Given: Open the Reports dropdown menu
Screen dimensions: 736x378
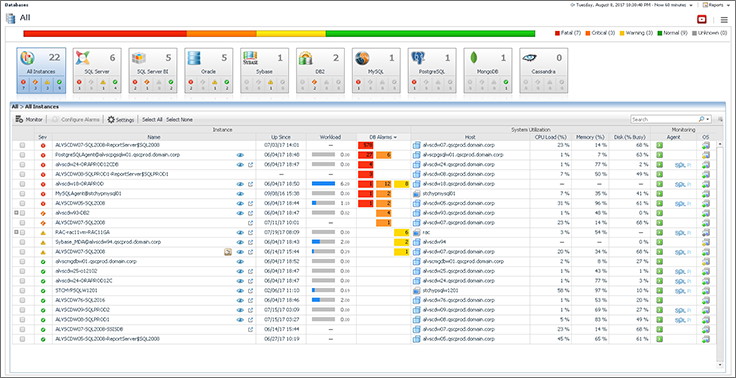Looking at the screenshot, I should tap(716, 5).
